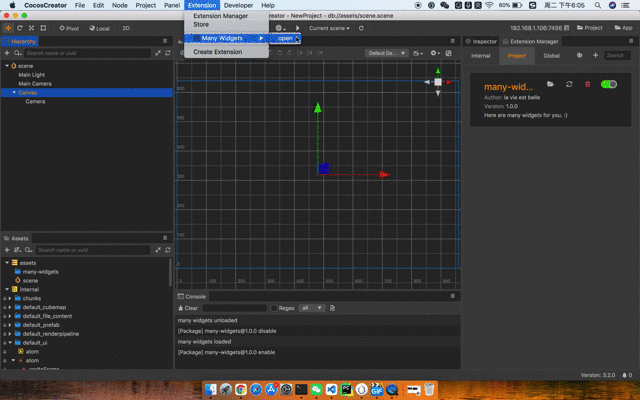Reload the many-widgets extension
Image resolution: width=640 pixels, height=400 pixels.
569,84
